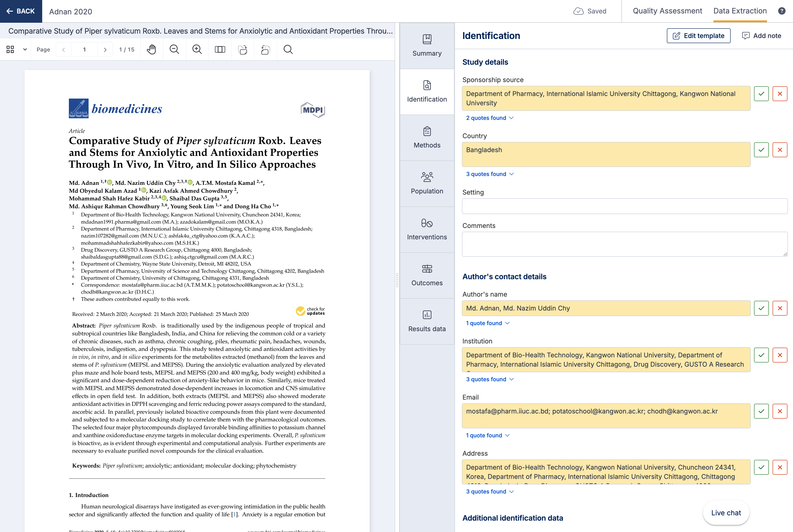Toggle two-page spread view
This screenshot has width=793, height=532.
click(220, 50)
